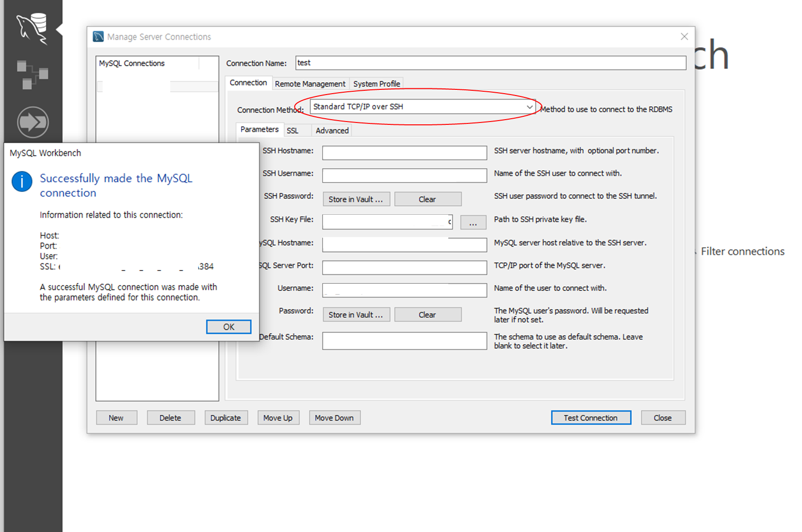Click the 'Path to SSH private key file.' text
The image size is (802, 532).
(x=540, y=219)
